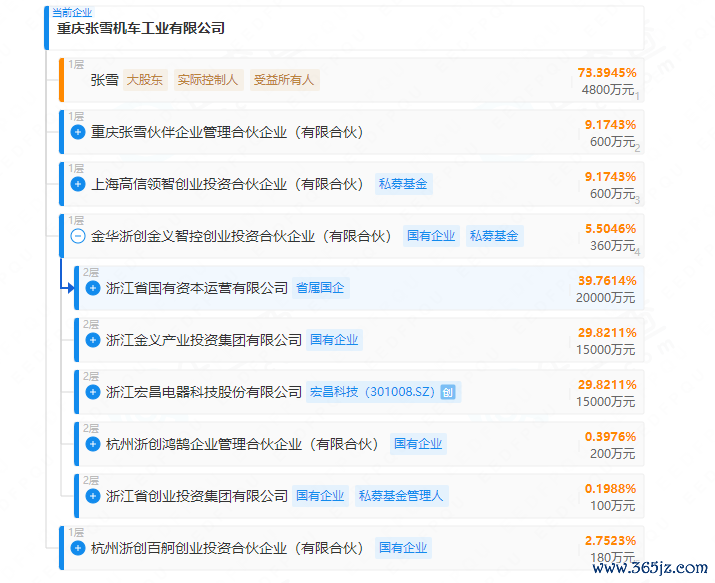Screen dimensions: 715x583
Task: Open 杭州浙创鸿鹄企业管理合伙企业 company name
Action: [242, 444]
